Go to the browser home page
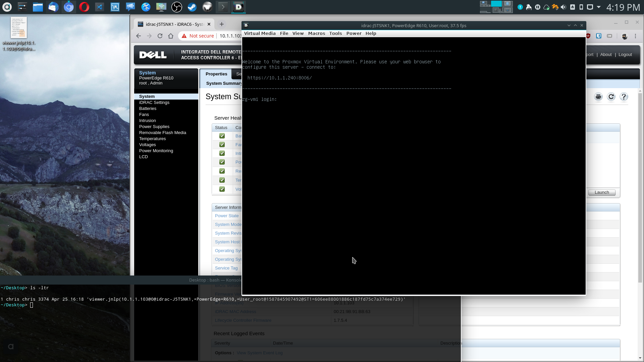The height and width of the screenshot is (362, 644). click(x=171, y=36)
